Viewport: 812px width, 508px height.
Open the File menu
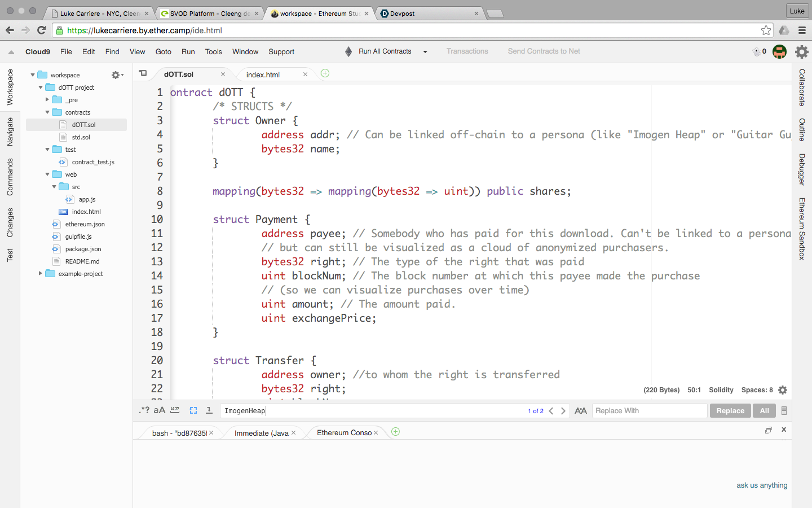pyautogui.click(x=66, y=51)
